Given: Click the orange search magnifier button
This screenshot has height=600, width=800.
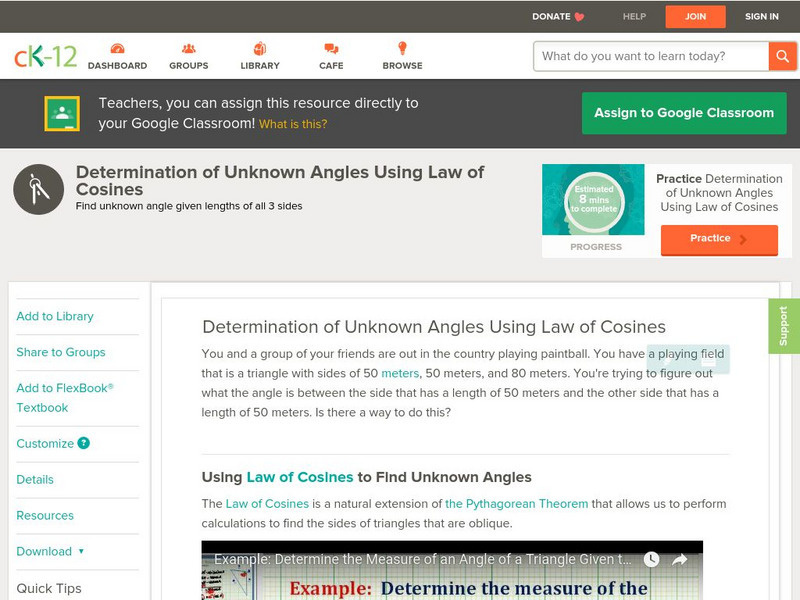Looking at the screenshot, I should (781, 56).
